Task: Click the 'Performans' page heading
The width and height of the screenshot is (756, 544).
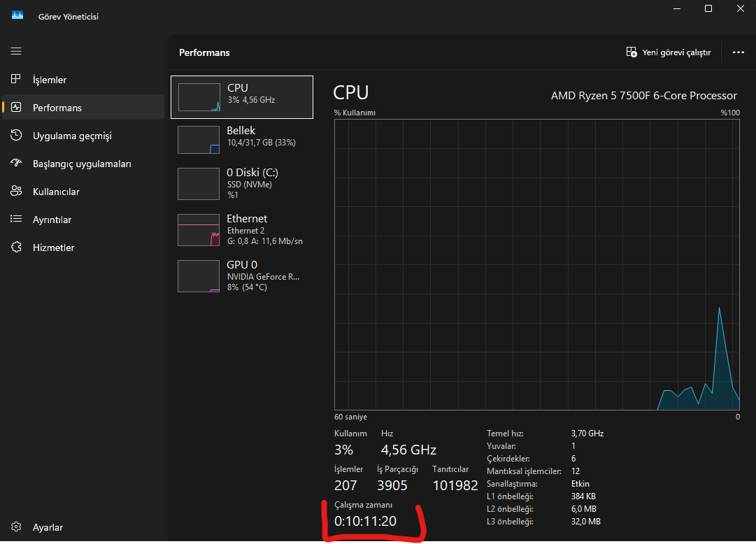Action: 204,52
